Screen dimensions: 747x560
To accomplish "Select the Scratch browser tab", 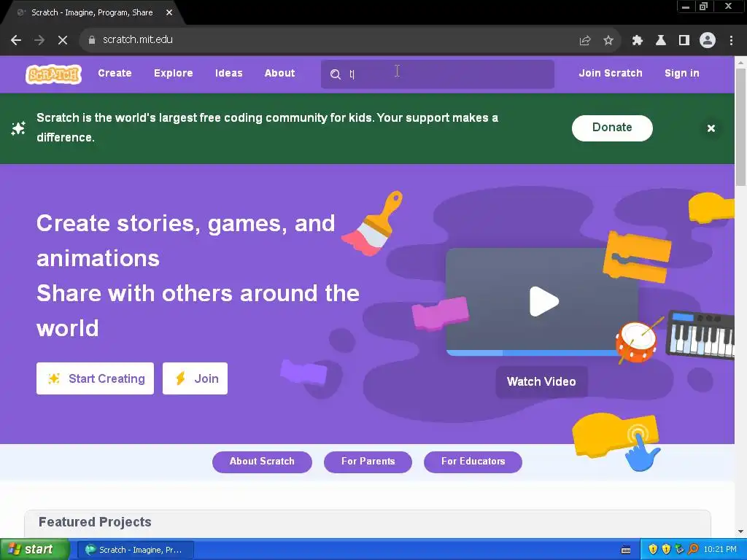I will [x=92, y=12].
